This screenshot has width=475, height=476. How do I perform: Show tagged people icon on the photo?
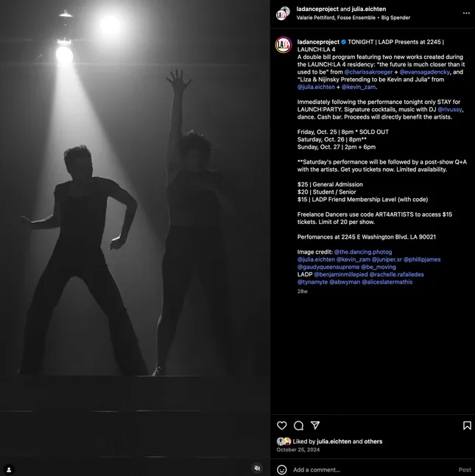(9, 469)
